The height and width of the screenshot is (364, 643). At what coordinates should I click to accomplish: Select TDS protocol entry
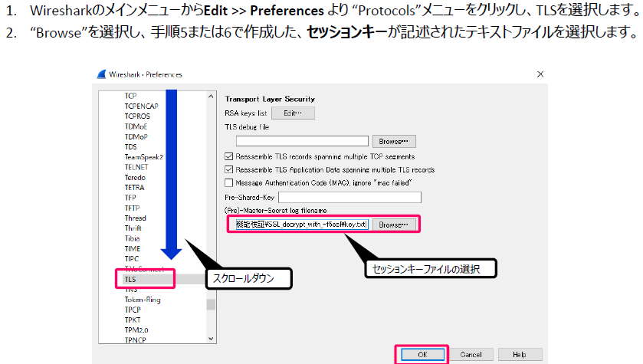click(x=130, y=146)
